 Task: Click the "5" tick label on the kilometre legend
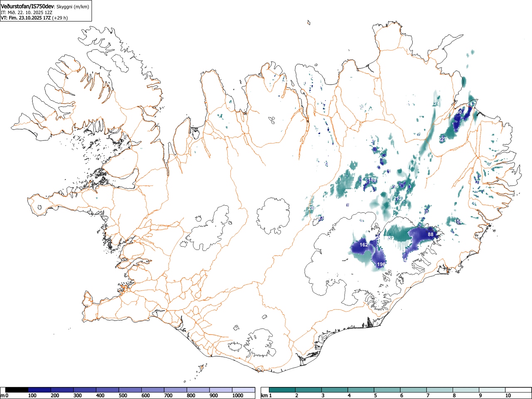[x=375, y=396]
